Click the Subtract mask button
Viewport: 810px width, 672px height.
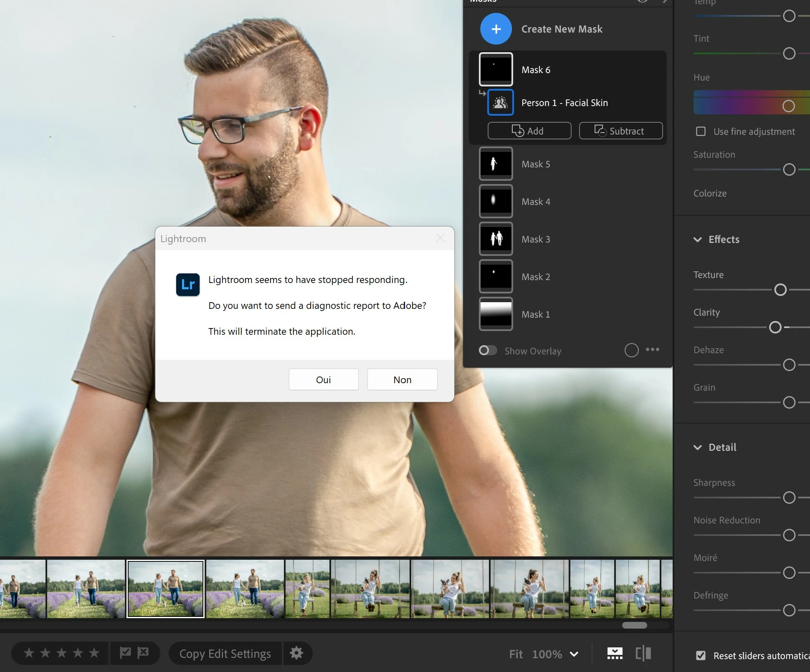620,131
